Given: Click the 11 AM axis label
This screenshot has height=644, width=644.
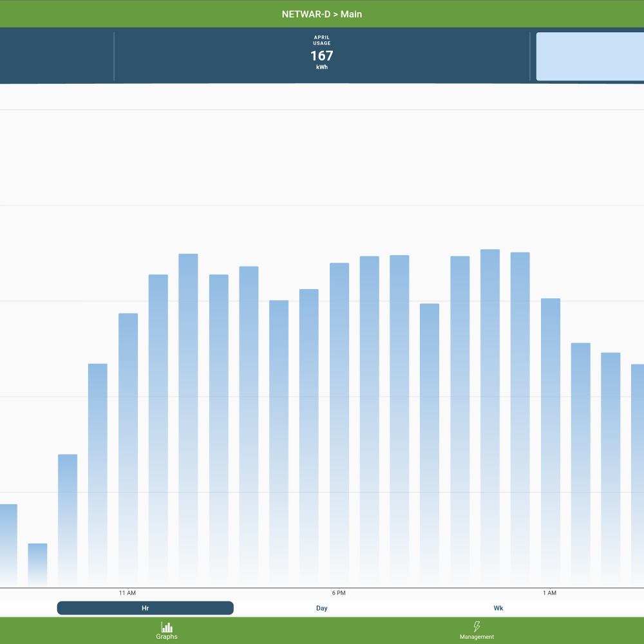Looking at the screenshot, I should point(128,592).
